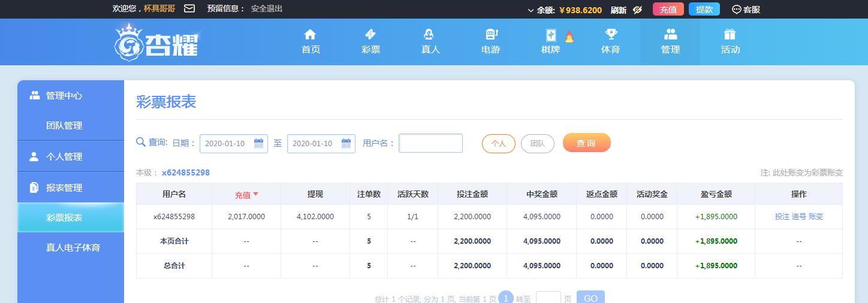Open 客服 customer service chat
The height and width of the screenshot is (303, 868).
click(746, 10)
